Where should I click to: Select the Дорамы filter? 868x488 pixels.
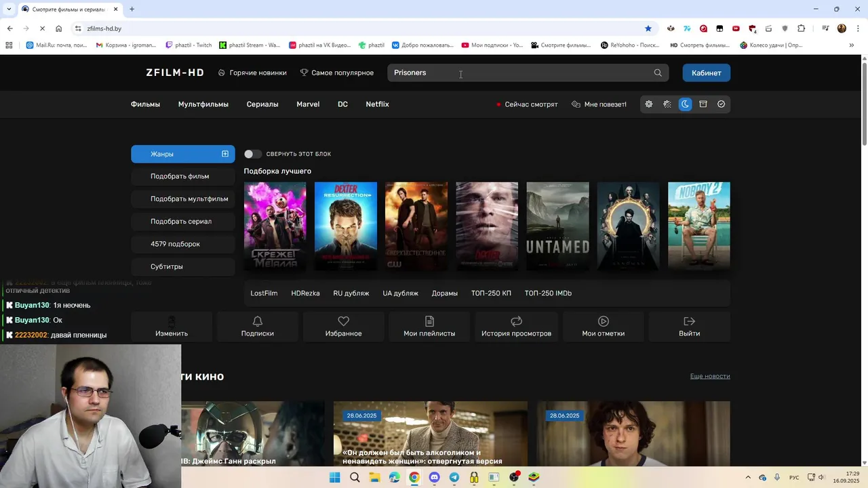coord(445,293)
